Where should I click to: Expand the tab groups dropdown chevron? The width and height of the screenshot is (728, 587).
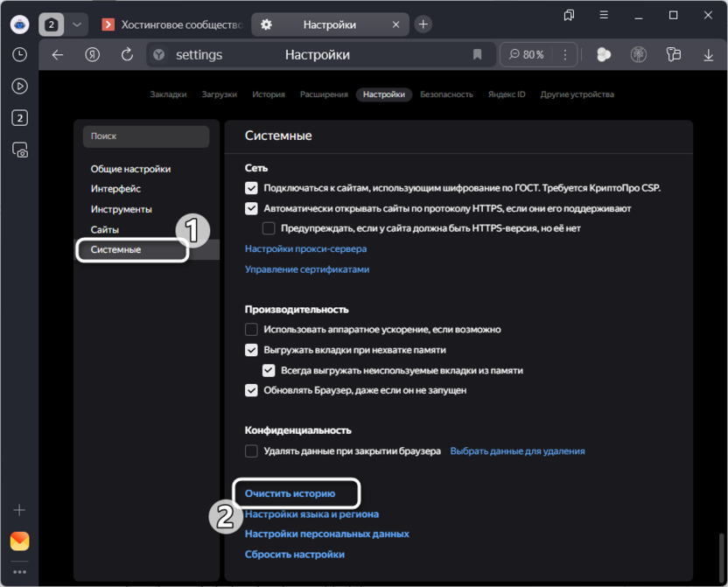[x=77, y=24]
